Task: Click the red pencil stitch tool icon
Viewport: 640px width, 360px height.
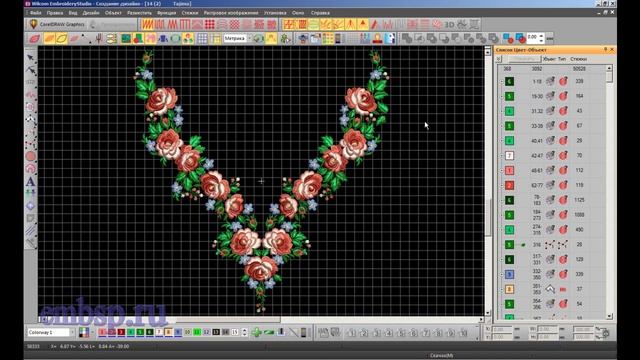Action: (x=375, y=24)
